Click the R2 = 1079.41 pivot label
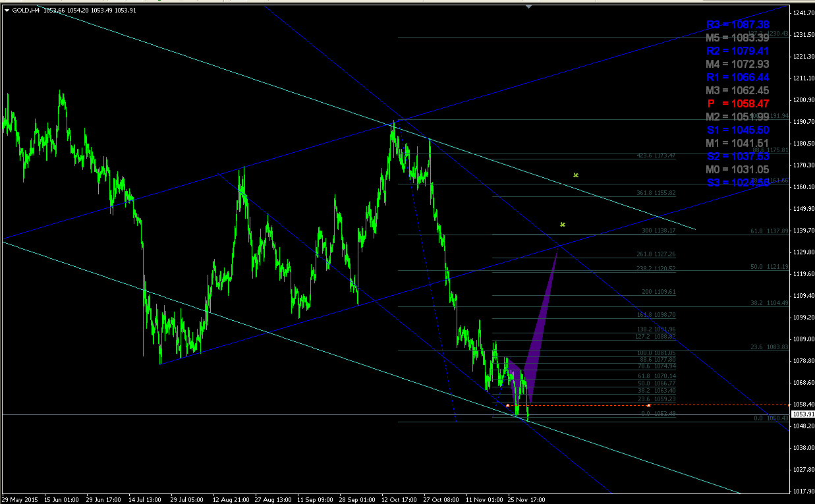The height and width of the screenshot is (504, 815). 738,51
